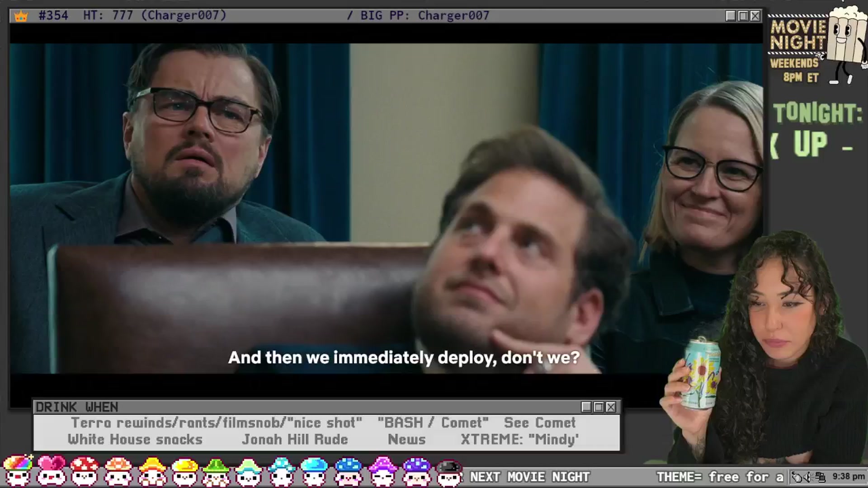Click the "Jonah Hill Rude" drink rule
The height and width of the screenshot is (488, 868).
(295, 439)
